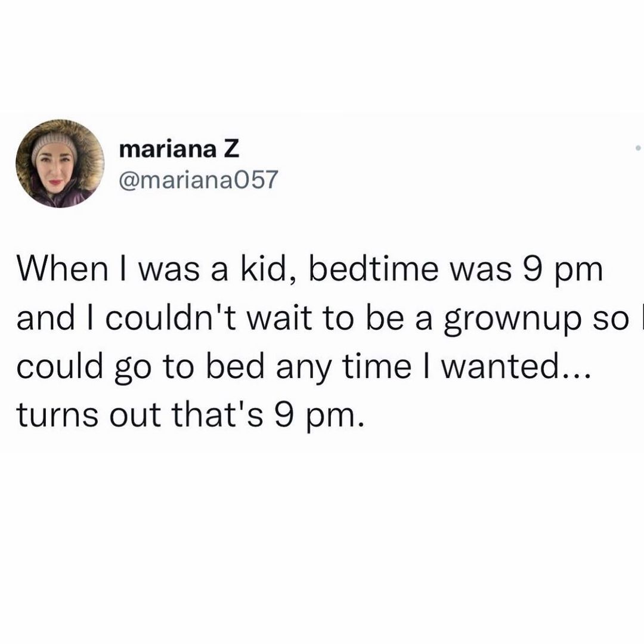
Task: Open the tweet author's profile picture
Action: coord(60,163)
